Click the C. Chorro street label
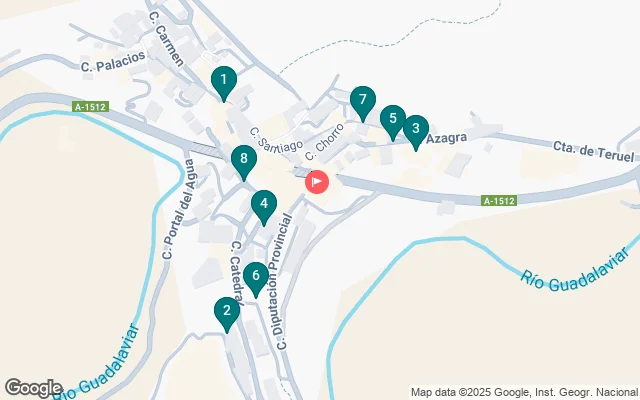640x400 pixels. [x=324, y=142]
